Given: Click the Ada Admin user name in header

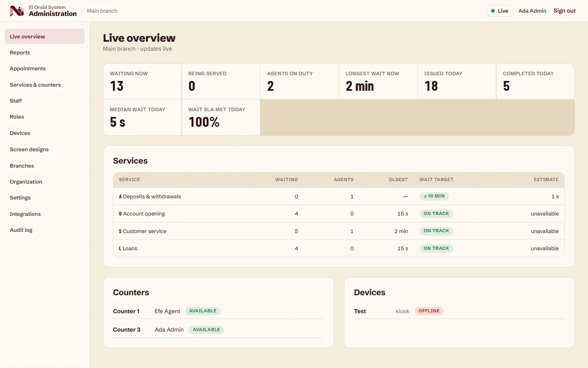Looking at the screenshot, I should [532, 11].
